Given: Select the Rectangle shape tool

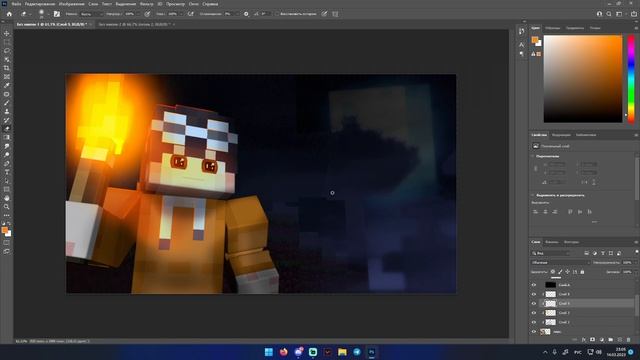Looking at the screenshot, I should 7,189.
